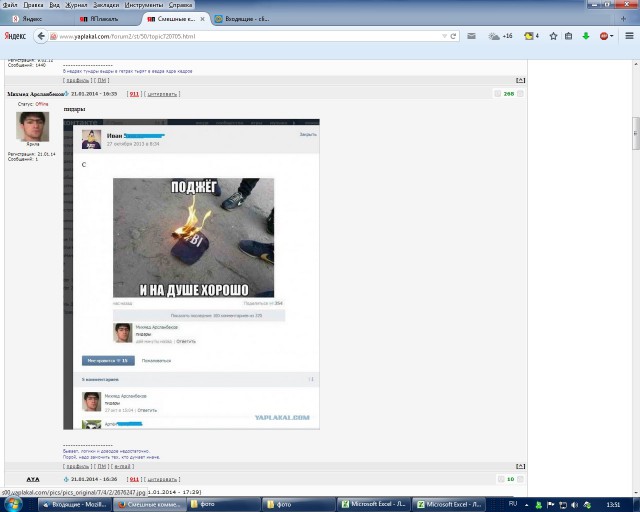Image resolution: width=640 pixels, height=512 pixels.
Task: Click the RU language indicator
Action: [513, 504]
